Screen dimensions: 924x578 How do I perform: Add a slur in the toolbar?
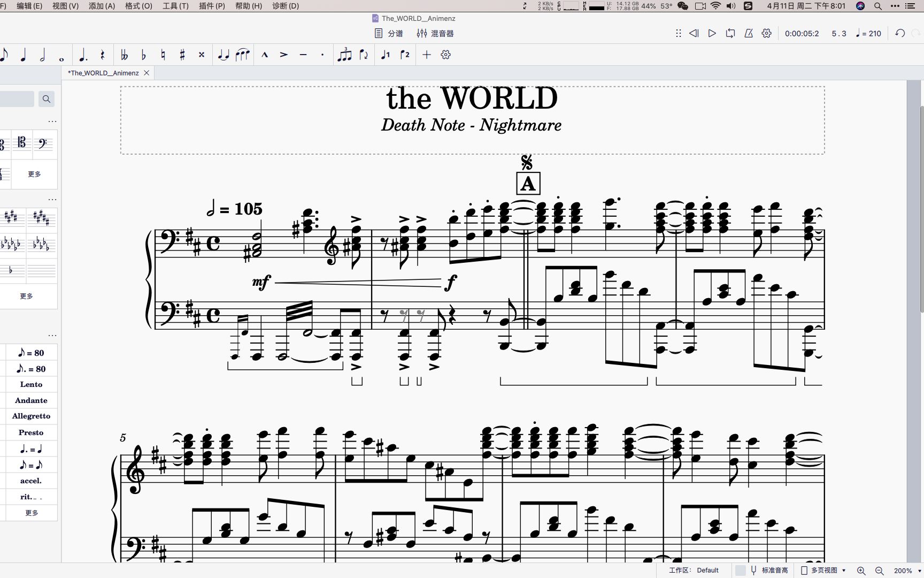tap(243, 55)
